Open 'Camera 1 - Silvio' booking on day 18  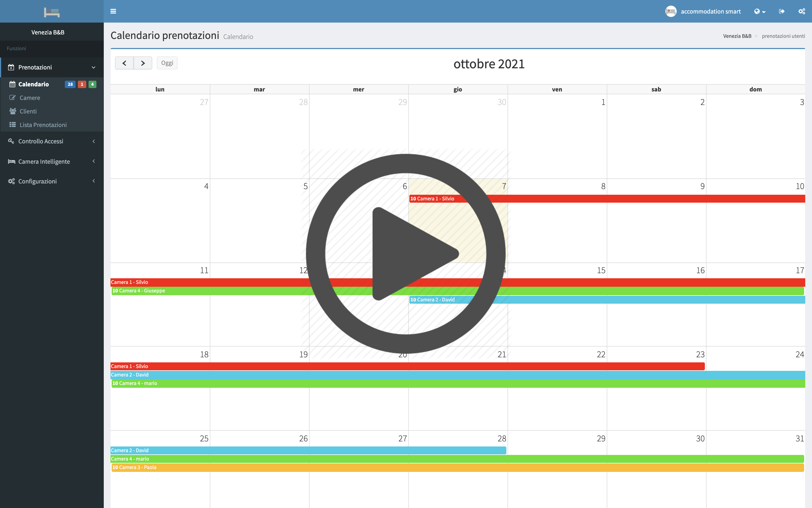point(408,366)
